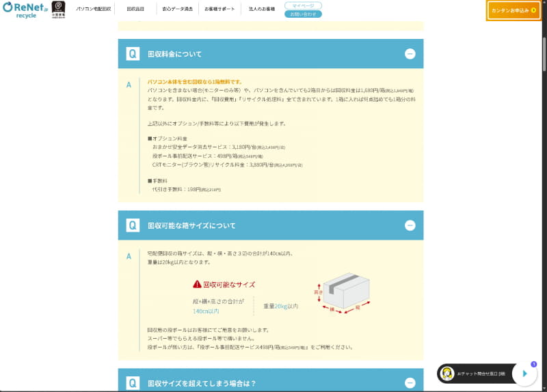Collapse 回収料金について answer with minus icon
This screenshot has width=547, height=392.
point(410,54)
